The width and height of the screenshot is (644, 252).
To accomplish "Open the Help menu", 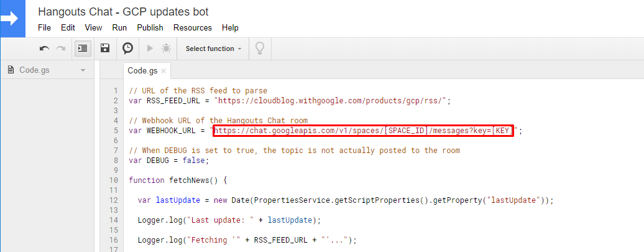I will [230, 27].
